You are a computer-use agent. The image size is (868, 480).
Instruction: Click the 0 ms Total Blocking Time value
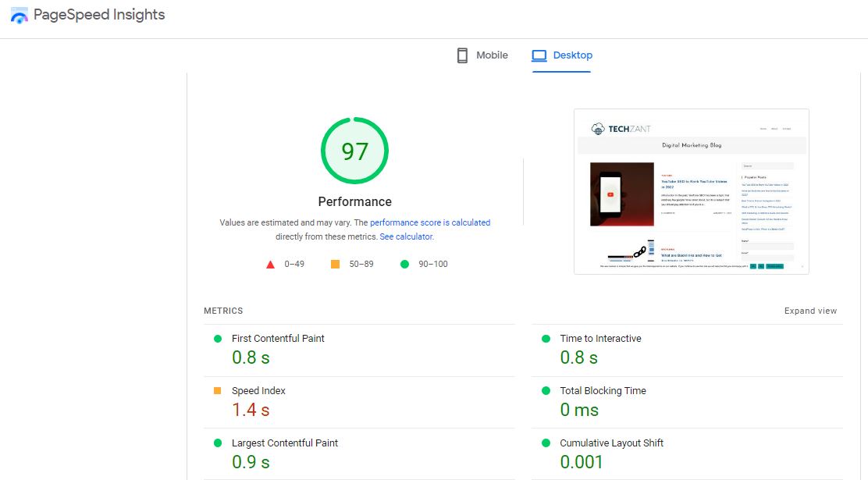(x=579, y=410)
